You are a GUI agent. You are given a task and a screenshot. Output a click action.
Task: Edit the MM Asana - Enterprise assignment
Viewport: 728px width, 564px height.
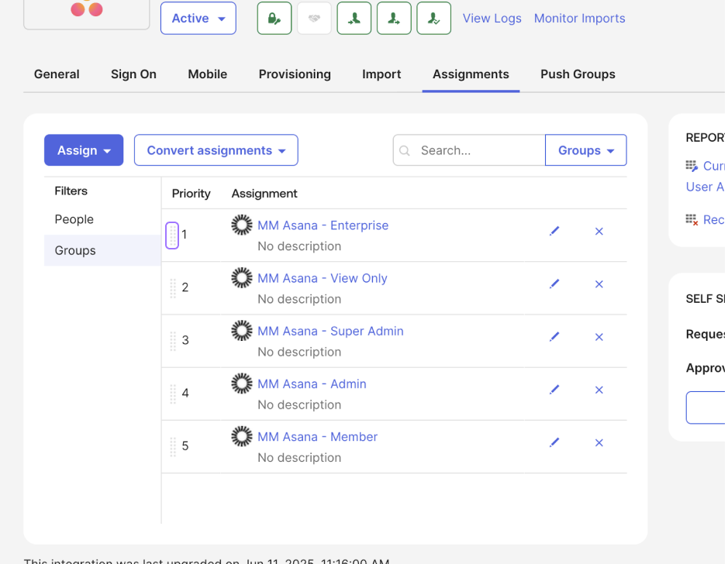click(x=554, y=231)
